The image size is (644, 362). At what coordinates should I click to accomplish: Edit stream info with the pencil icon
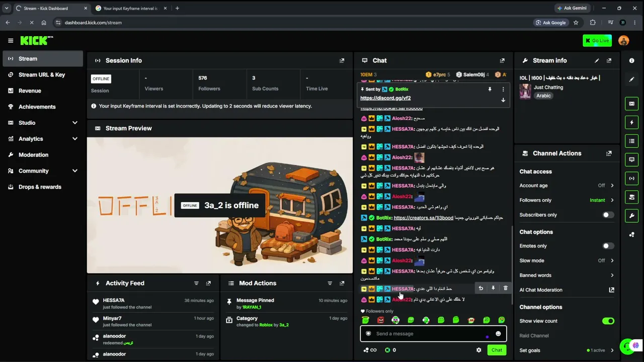pyautogui.click(x=597, y=60)
